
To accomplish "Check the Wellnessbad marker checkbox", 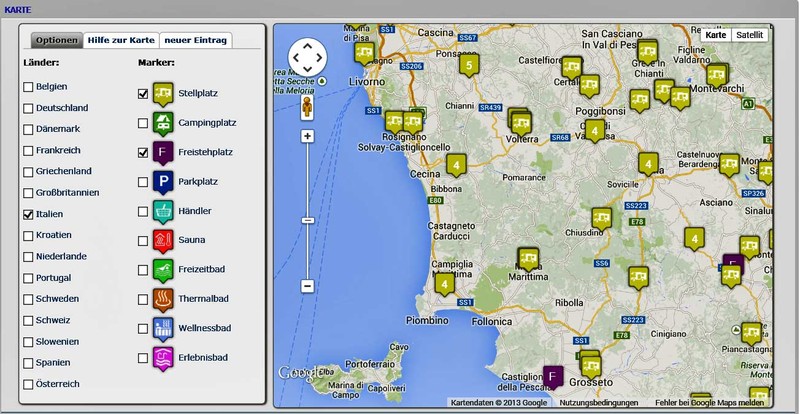I will click(143, 328).
